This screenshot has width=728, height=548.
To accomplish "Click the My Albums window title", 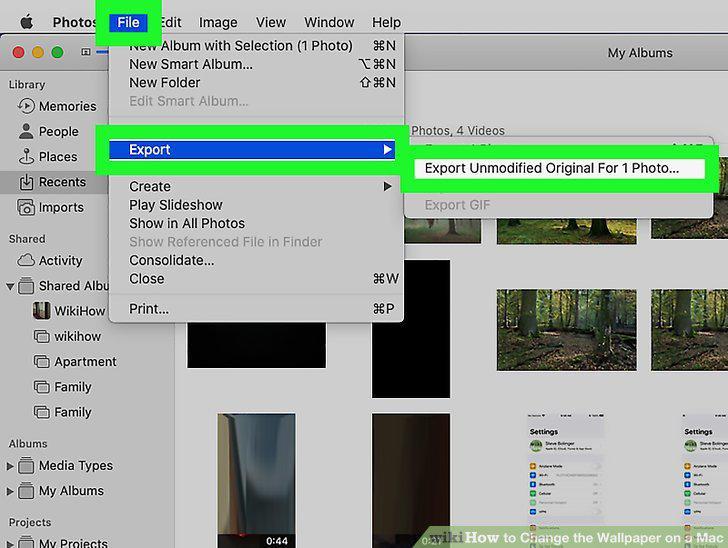I will click(x=640, y=53).
